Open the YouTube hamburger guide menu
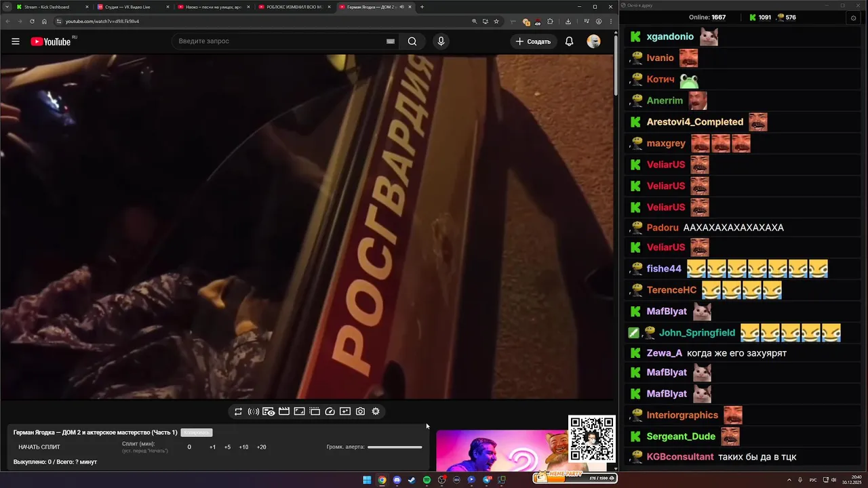The image size is (868, 488). [15, 41]
